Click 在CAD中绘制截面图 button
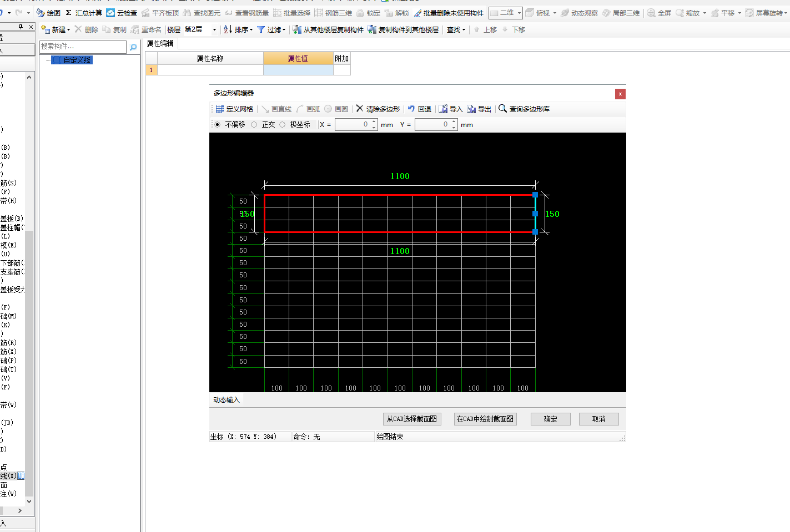 click(x=485, y=419)
